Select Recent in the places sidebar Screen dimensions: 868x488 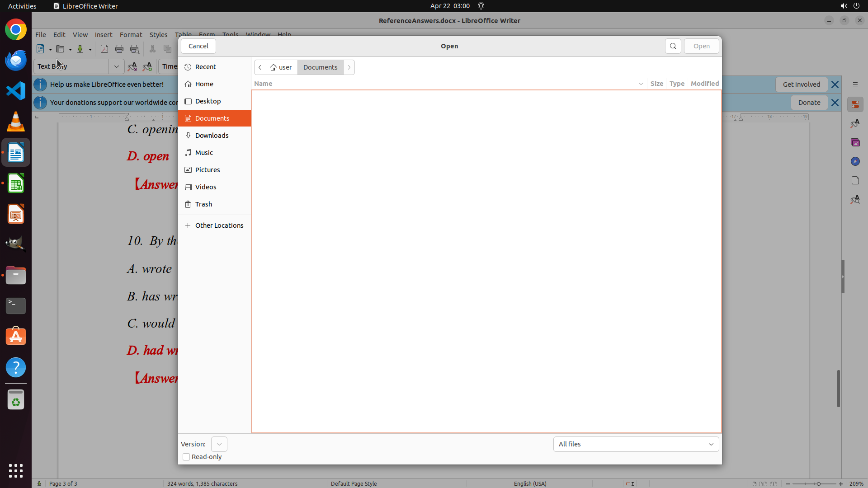(x=205, y=67)
